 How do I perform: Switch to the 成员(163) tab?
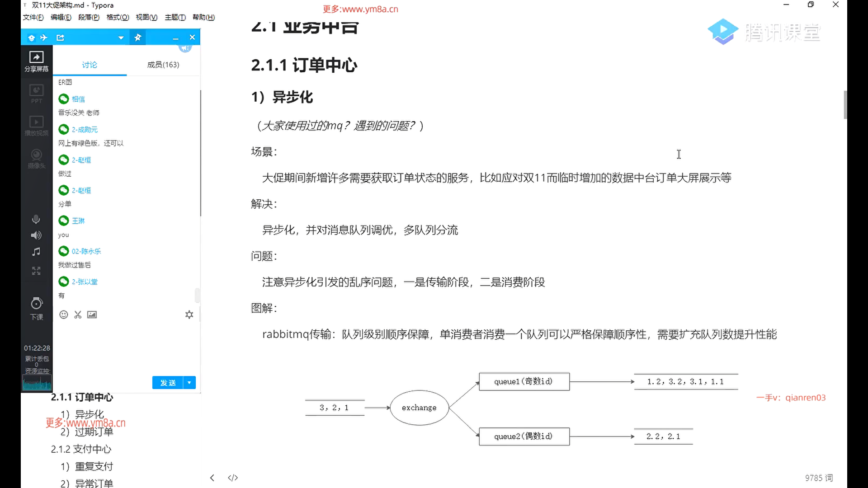click(x=163, y=65)
